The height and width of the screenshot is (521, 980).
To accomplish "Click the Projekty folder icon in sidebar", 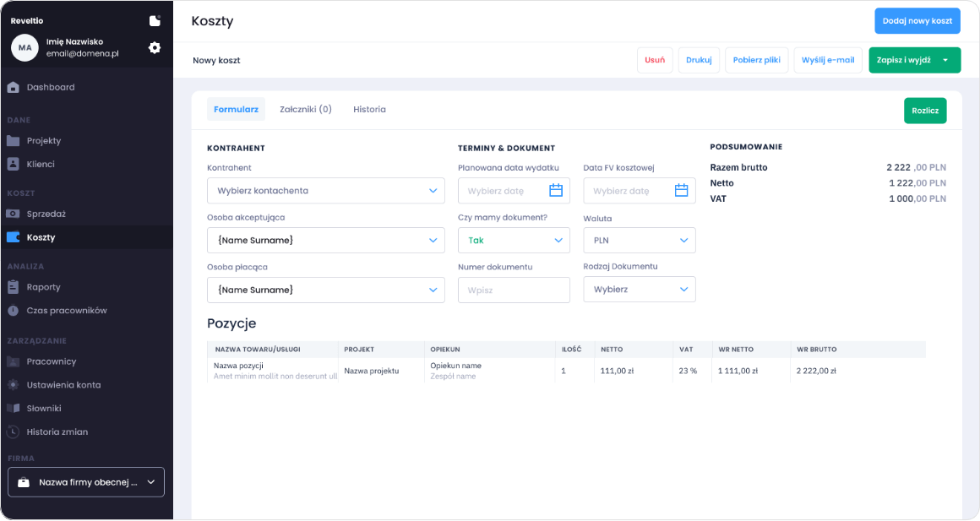I will click(13, 141).
